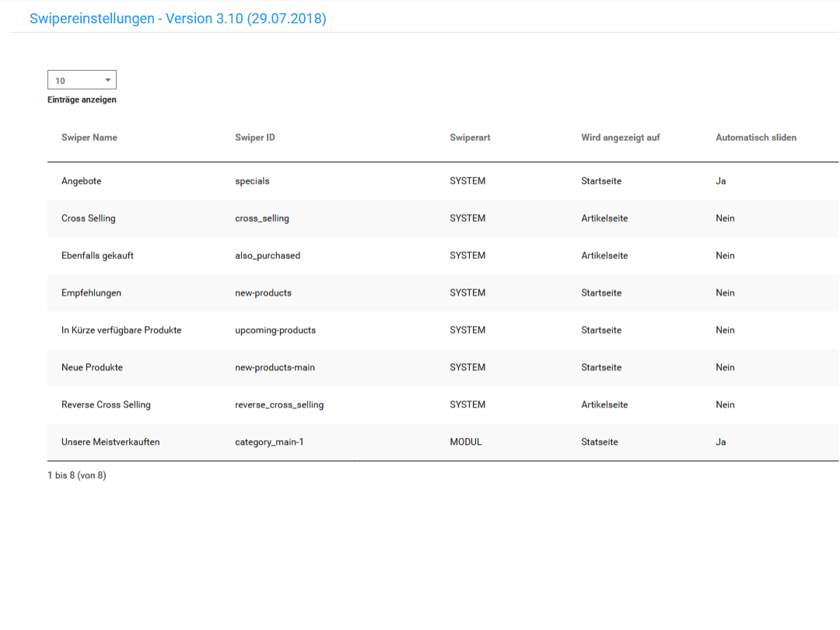Sort by Swiperart column header
The width and height of the screenshot is (840, 630).
[x=470, y=138]
